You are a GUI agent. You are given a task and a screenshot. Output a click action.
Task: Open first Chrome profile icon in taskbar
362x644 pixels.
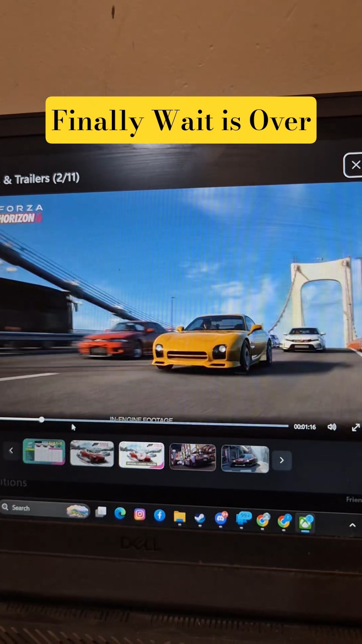(x=263, y=520)
